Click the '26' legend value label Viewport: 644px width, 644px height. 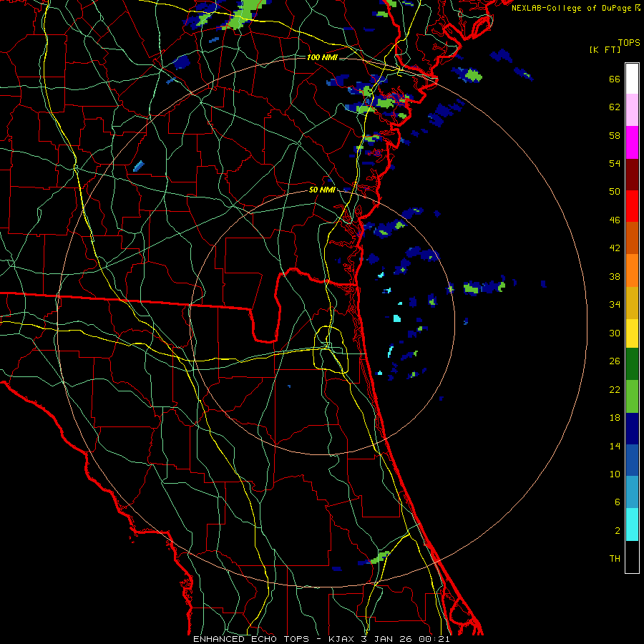(615, 361)
